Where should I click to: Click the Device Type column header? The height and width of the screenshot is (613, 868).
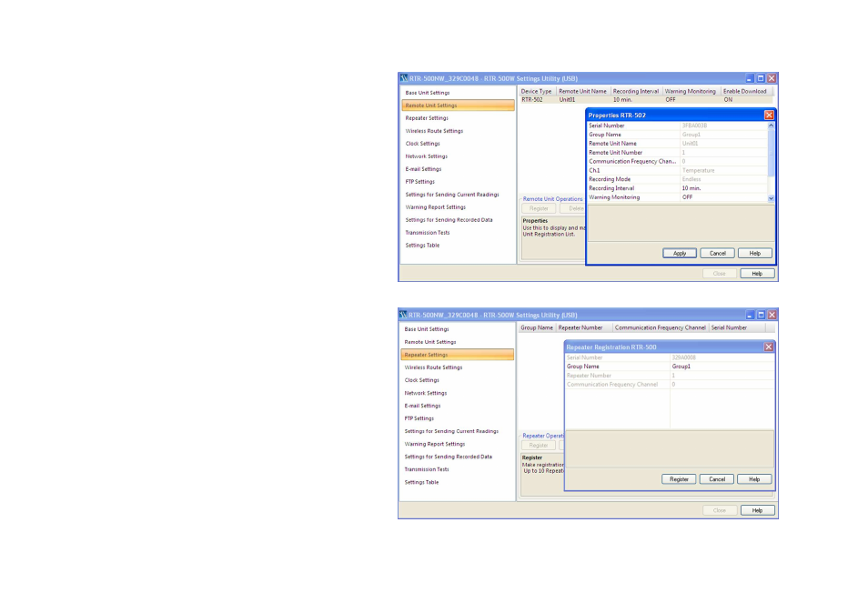point(537,91)
